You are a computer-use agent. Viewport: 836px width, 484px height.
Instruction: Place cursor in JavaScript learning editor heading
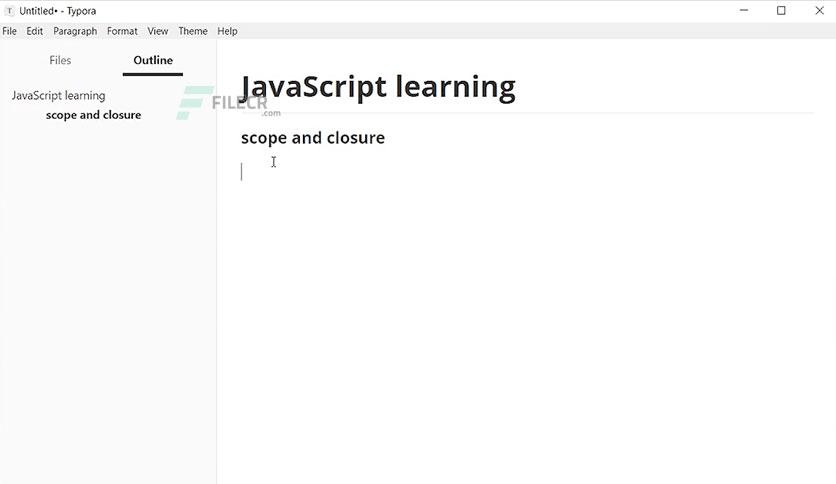pyautogui.click(x=378, y=87)
